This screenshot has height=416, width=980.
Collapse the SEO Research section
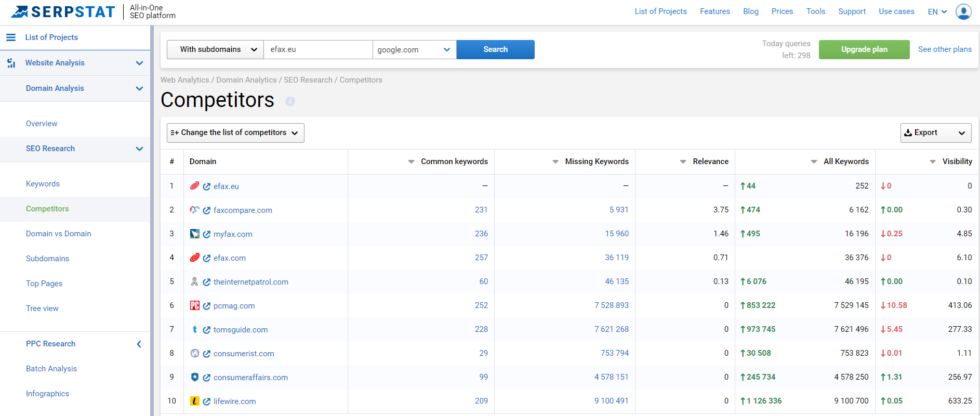[139, 149]
